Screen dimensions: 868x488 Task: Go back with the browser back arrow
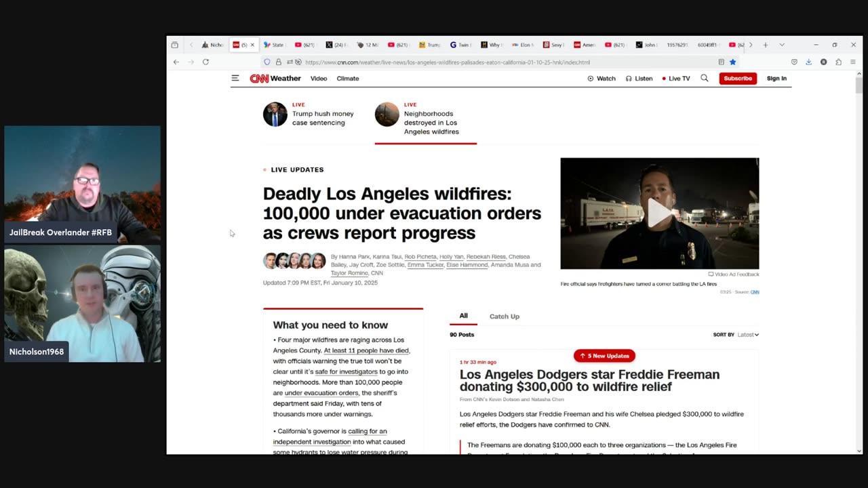[176, 62]
